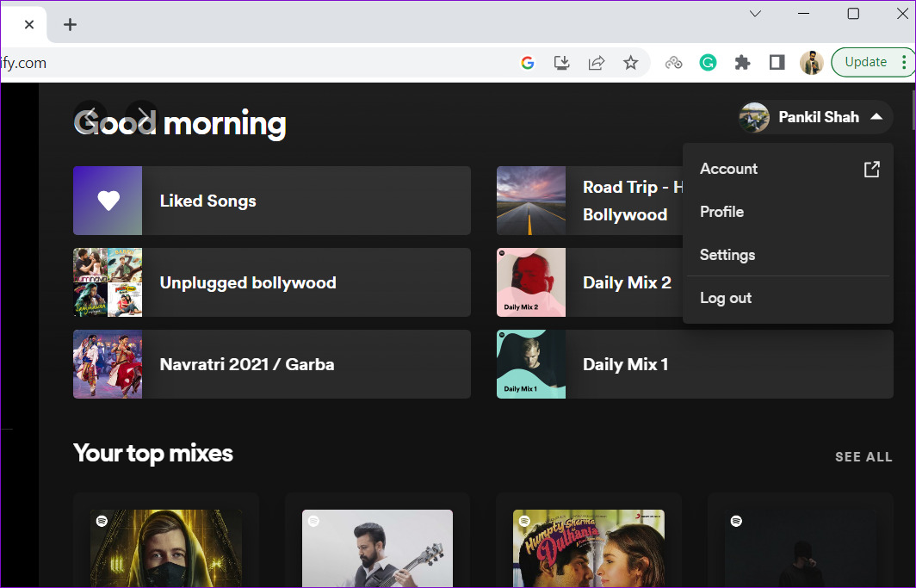This screenshot has width=916, height=588.
Task: Open Navratri 2021 / Garba playlist
Action: 272,364
